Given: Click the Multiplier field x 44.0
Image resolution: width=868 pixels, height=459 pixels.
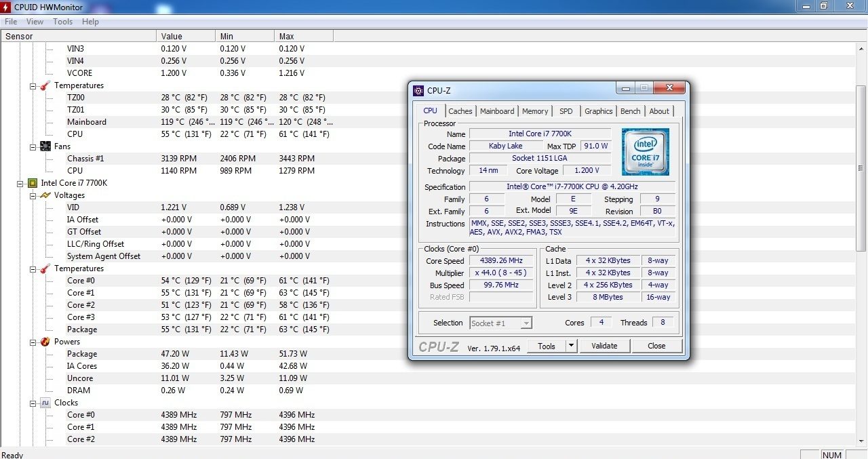Looking at the screenshot, I should point(502,273).
